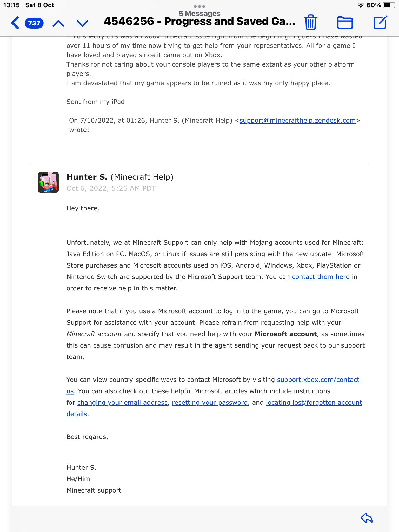This screenshot has height=532, width=399.
Task: Compose a new email message
Action: 380,22
